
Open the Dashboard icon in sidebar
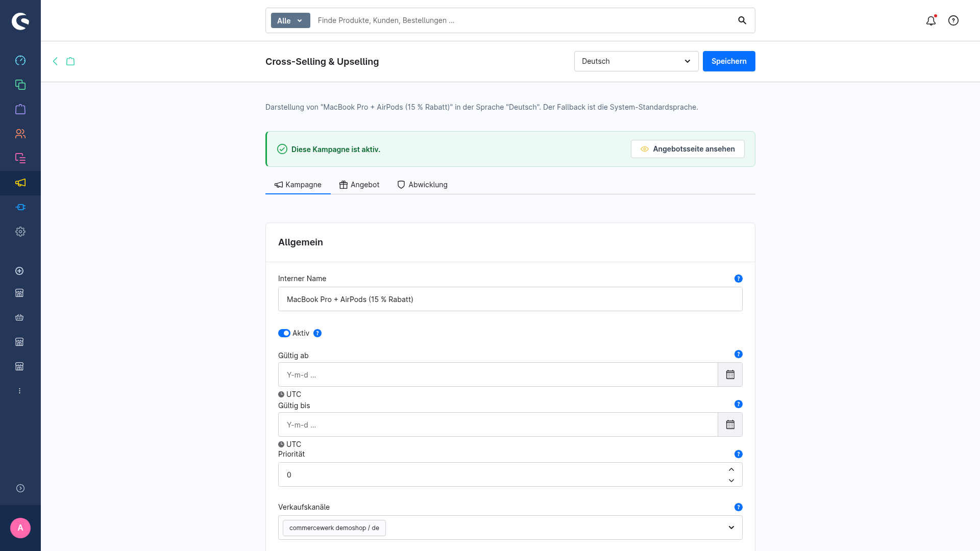pos(20,60)
